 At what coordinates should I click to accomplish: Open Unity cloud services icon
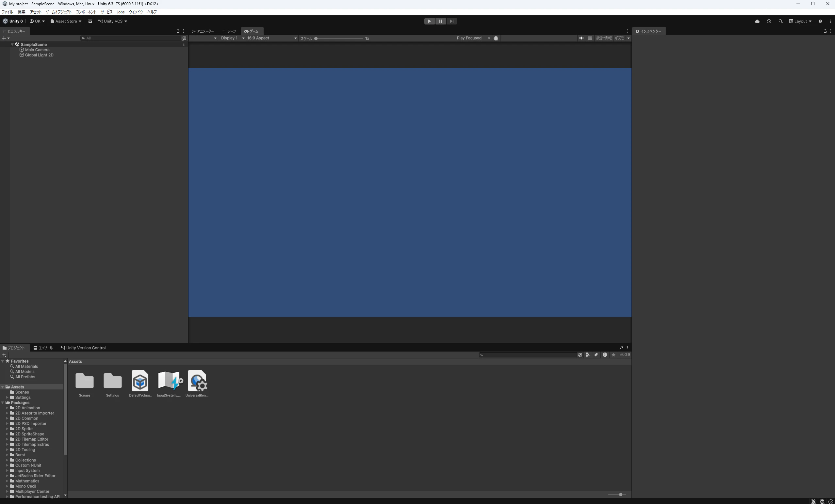757,21
